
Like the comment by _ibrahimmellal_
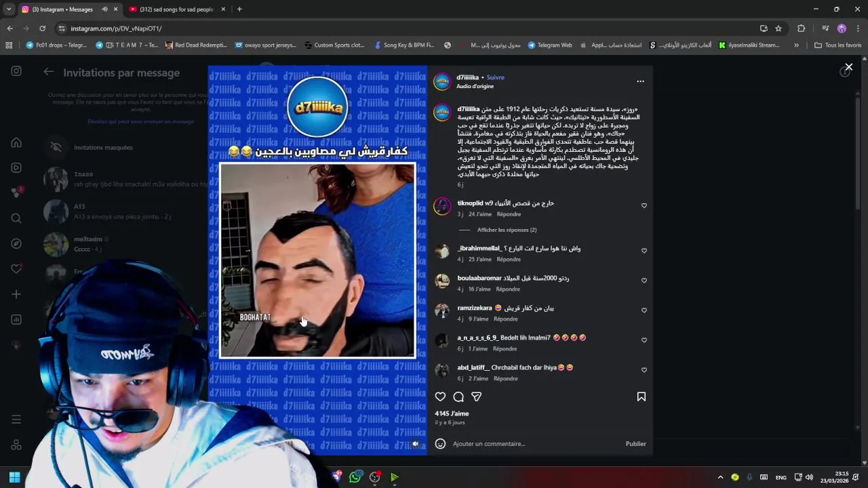pos(644,250)
